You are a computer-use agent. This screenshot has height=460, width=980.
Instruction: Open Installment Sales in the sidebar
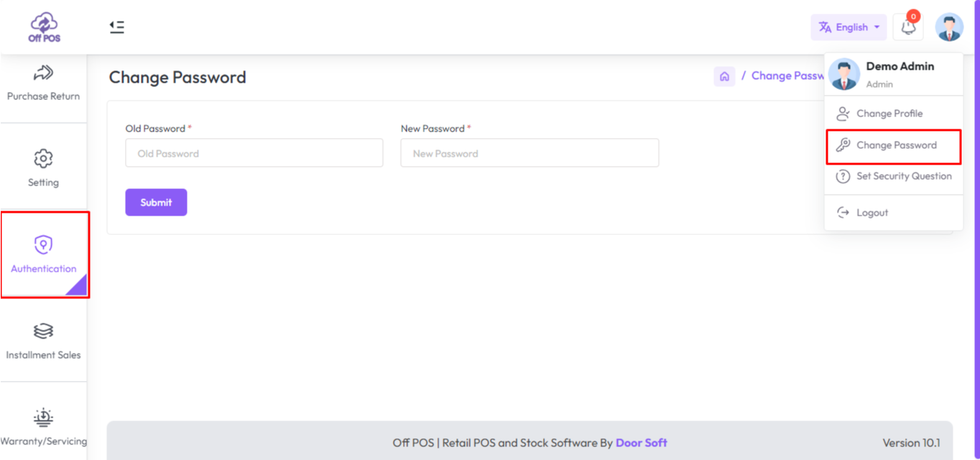43,341
